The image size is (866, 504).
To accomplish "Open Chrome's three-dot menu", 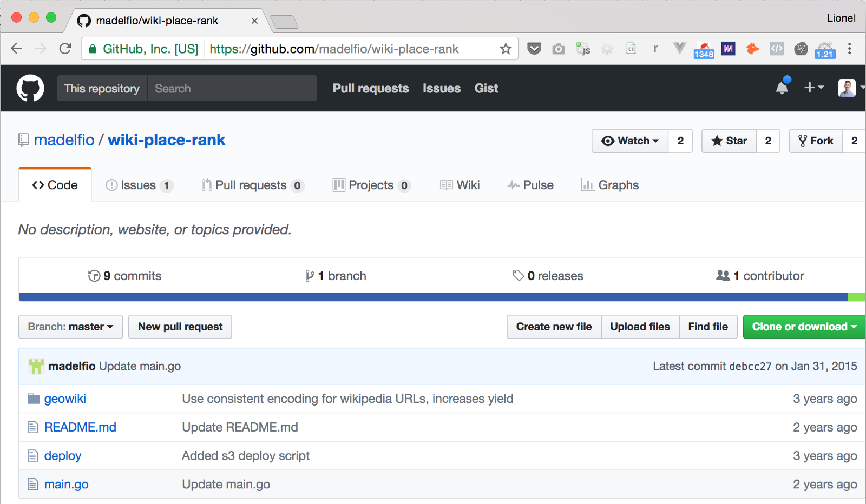I will click(850, 49).
